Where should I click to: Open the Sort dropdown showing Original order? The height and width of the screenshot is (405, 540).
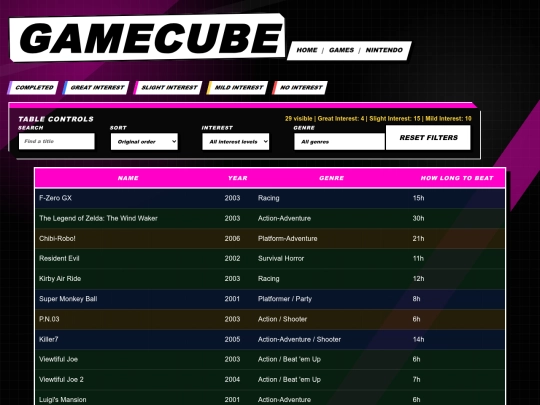coord(144,142)
